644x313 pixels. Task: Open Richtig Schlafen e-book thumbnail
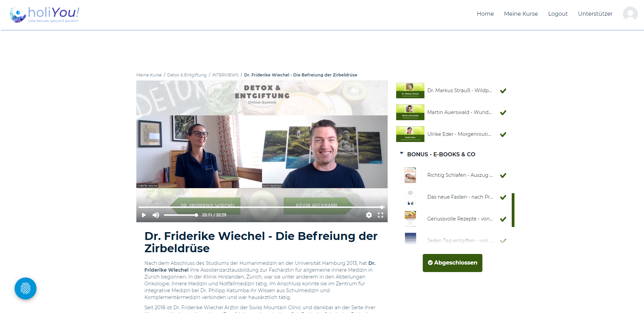[410, 175]
